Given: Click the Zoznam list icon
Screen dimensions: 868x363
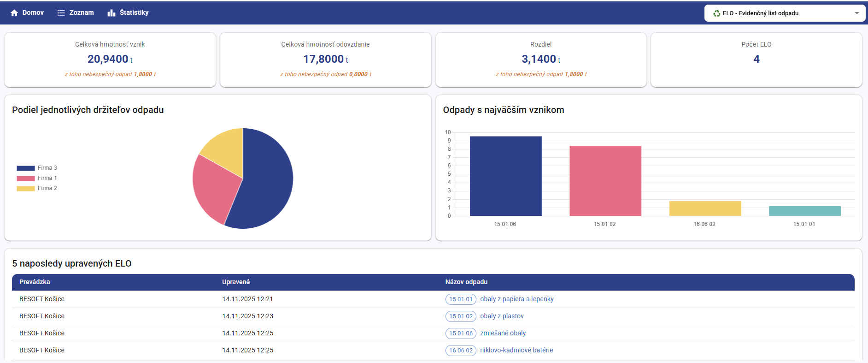Looking at the screenshot, I should 61,13.
